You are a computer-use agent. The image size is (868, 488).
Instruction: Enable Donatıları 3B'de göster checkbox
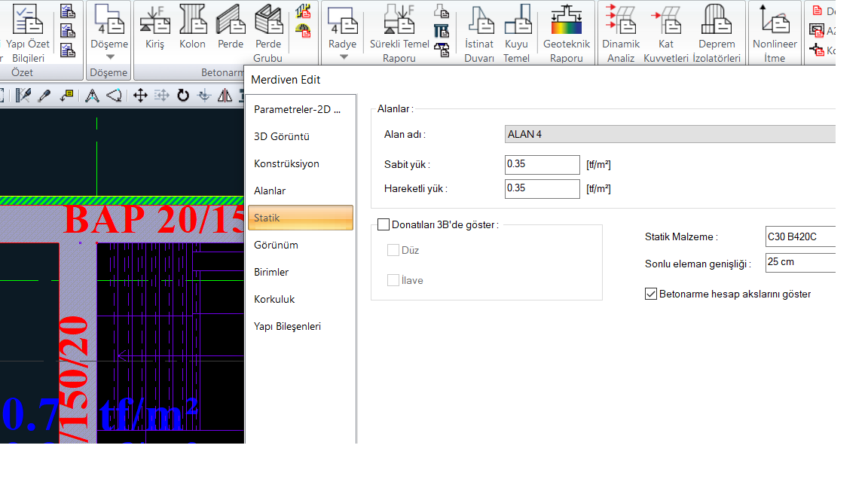coord(384,224)
